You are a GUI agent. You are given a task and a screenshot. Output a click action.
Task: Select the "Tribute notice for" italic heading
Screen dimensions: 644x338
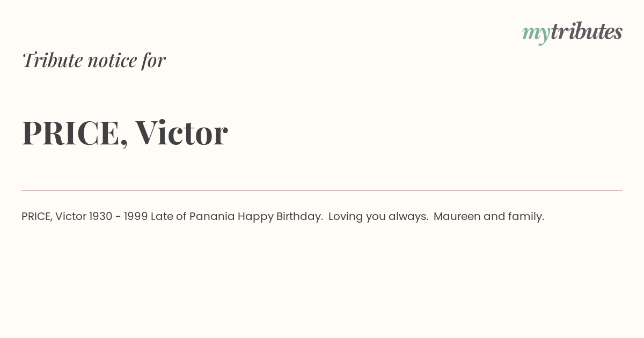point(94,60)
